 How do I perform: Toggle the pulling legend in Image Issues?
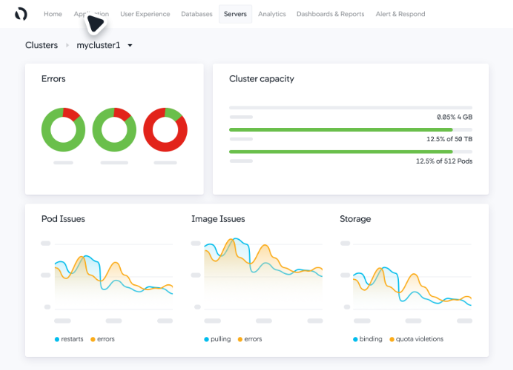coord(217,339)
